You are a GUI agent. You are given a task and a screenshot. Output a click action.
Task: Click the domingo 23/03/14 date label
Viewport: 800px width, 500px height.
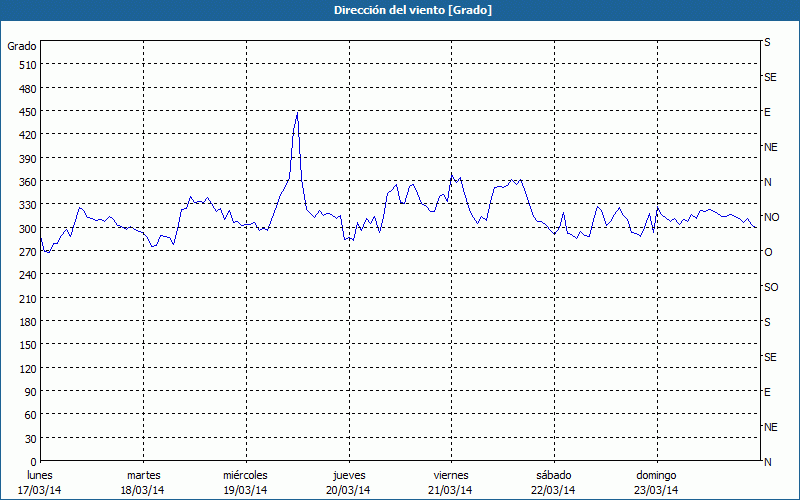656,482
